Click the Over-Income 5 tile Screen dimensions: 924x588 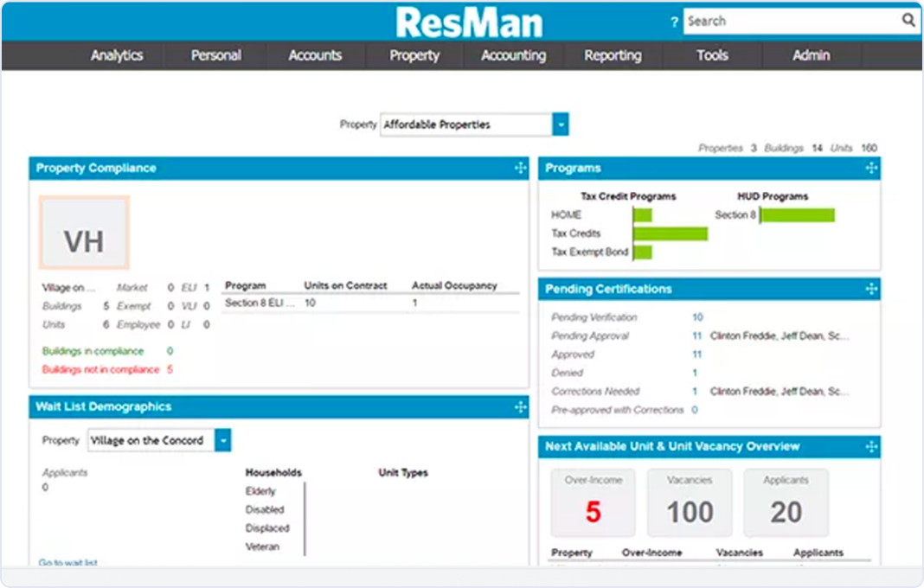coord(593,502)
